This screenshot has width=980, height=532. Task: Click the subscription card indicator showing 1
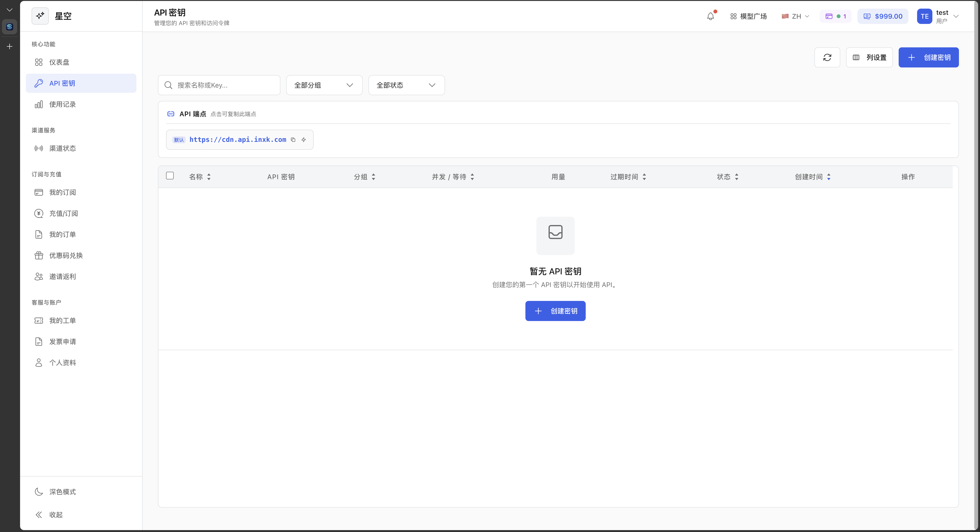[x=835, y=16]
